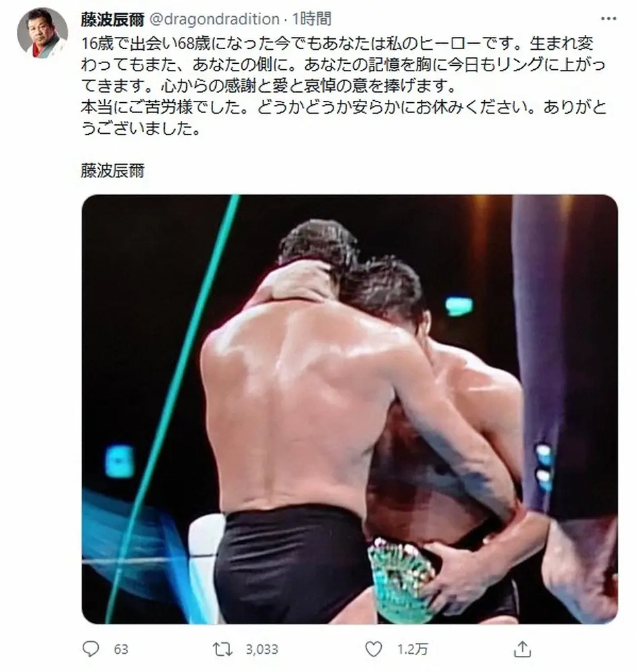Retweet this post using the arrows icon
The height and width of the screenshot is (672, 636).
tap(223, 649)
